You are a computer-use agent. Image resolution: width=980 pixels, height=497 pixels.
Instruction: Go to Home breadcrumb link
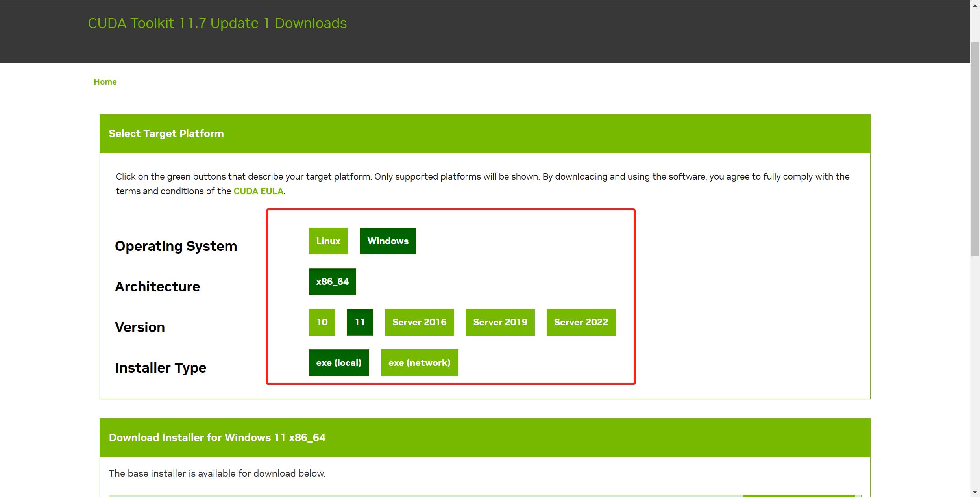click(x=105, y=82)
